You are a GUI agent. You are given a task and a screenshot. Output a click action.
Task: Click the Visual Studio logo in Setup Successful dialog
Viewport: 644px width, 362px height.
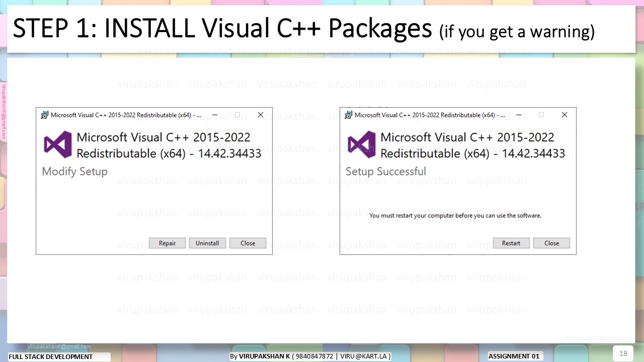(362, 145)
